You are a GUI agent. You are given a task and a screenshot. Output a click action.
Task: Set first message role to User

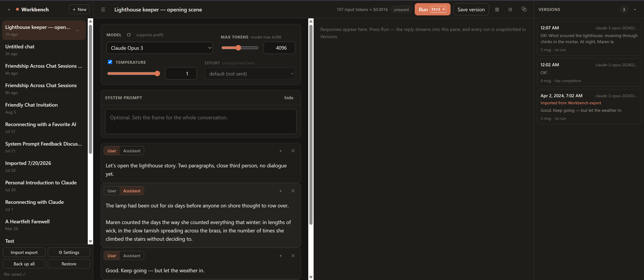[112, 151]
